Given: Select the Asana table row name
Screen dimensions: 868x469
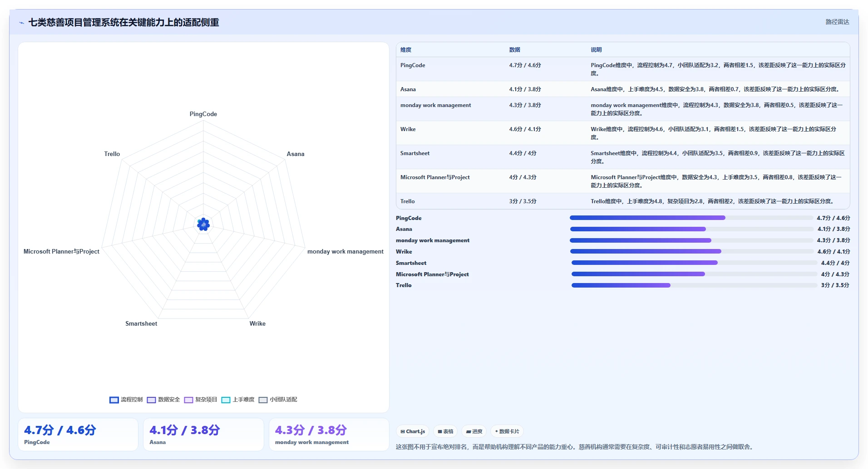Looking at the screenshot, I should tap(408, 89).
